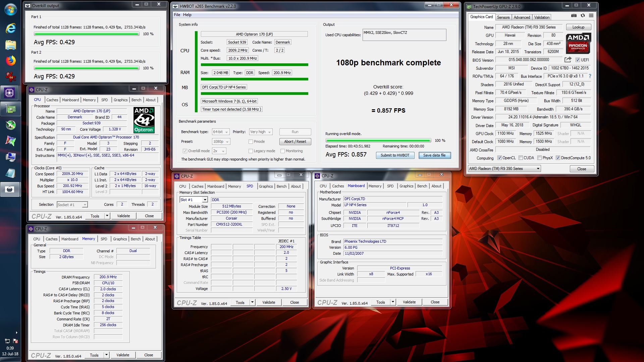This screenshot has height=362, width=644.
Task: Enable the Pmode checkbox
Action: click(251, 141)
